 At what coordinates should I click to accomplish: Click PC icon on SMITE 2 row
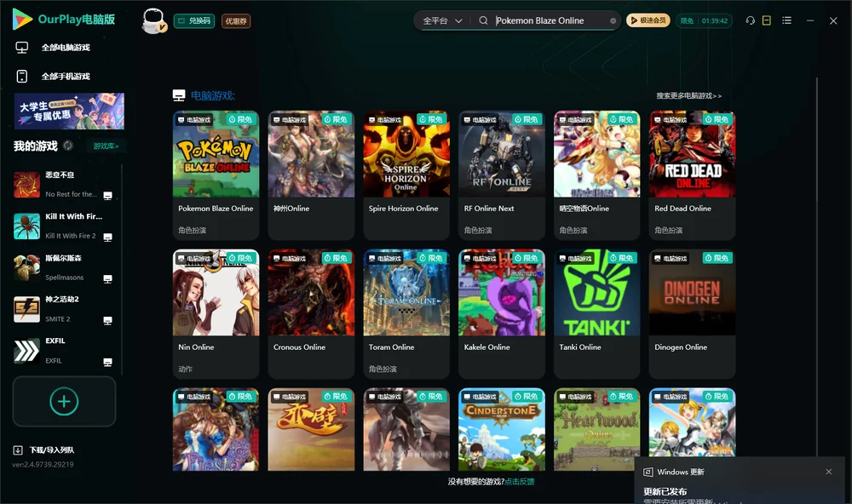(x=107, y=320)
